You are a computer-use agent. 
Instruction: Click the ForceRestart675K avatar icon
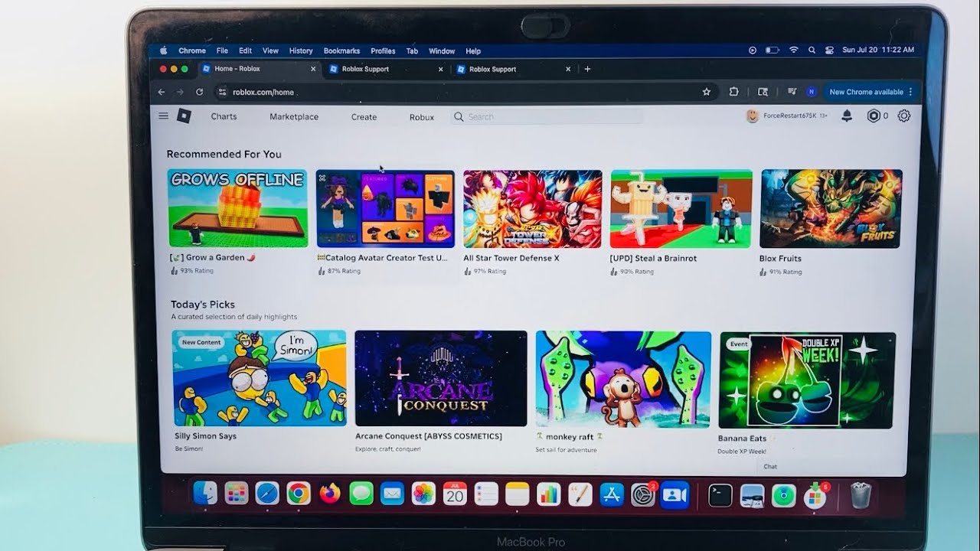pyautogui.click(x=753, y=116)
